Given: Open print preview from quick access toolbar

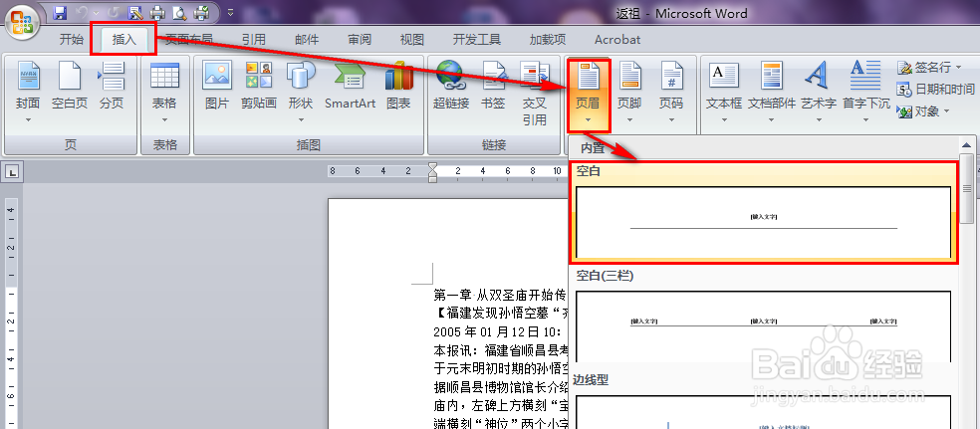Looking at the screenshot, I should (x=179, y=12).
